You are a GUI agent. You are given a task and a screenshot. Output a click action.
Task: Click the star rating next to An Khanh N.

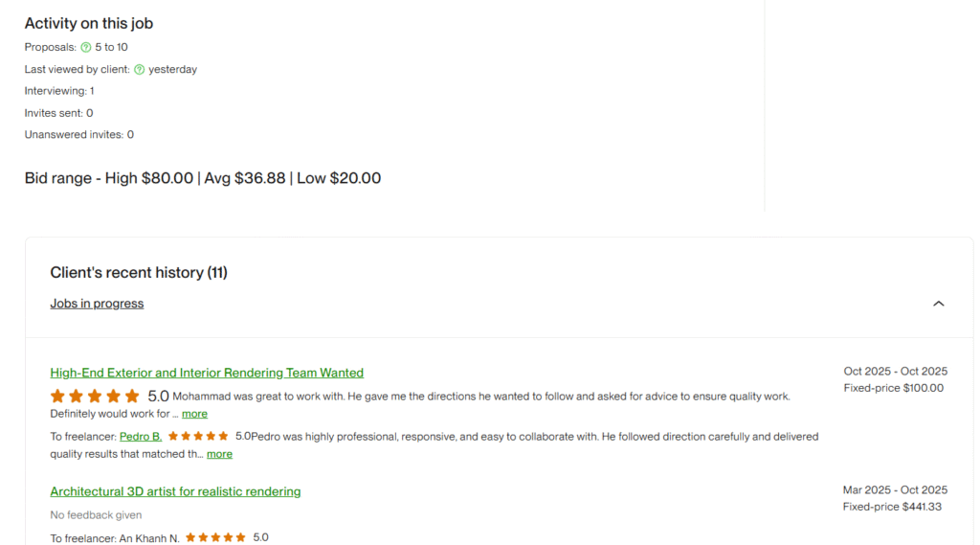coord(215,537)
